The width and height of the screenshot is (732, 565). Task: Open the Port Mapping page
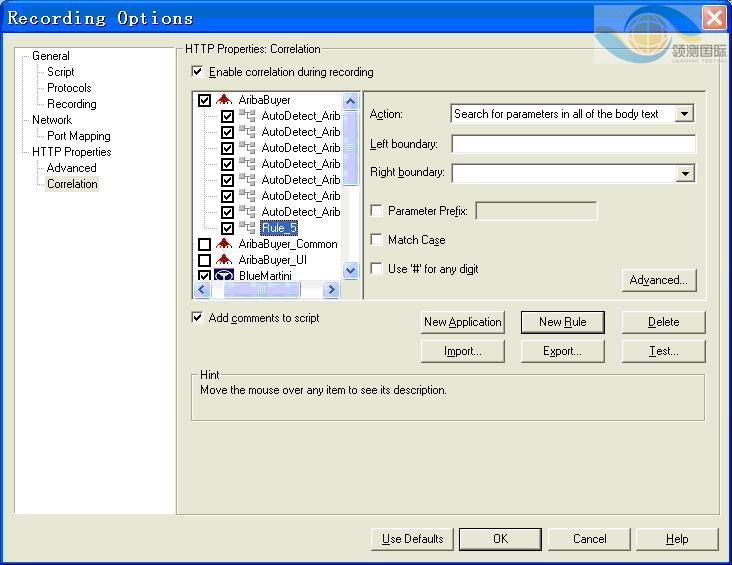[79, 136]
